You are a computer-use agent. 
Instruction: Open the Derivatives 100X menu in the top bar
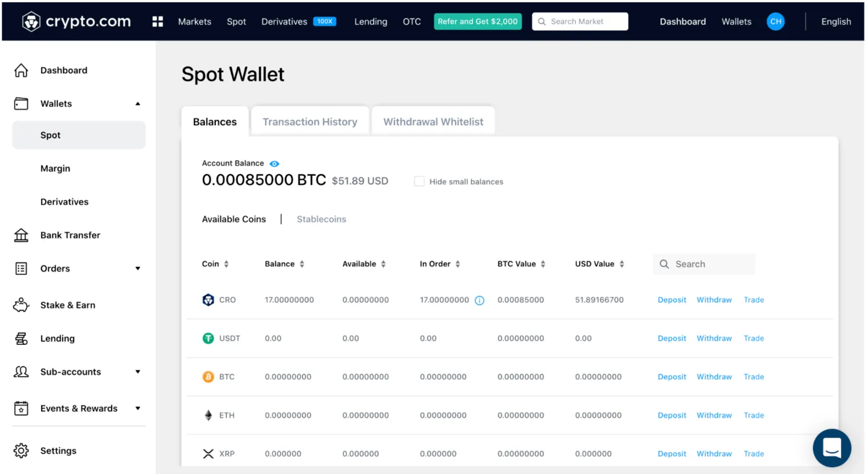299,21
